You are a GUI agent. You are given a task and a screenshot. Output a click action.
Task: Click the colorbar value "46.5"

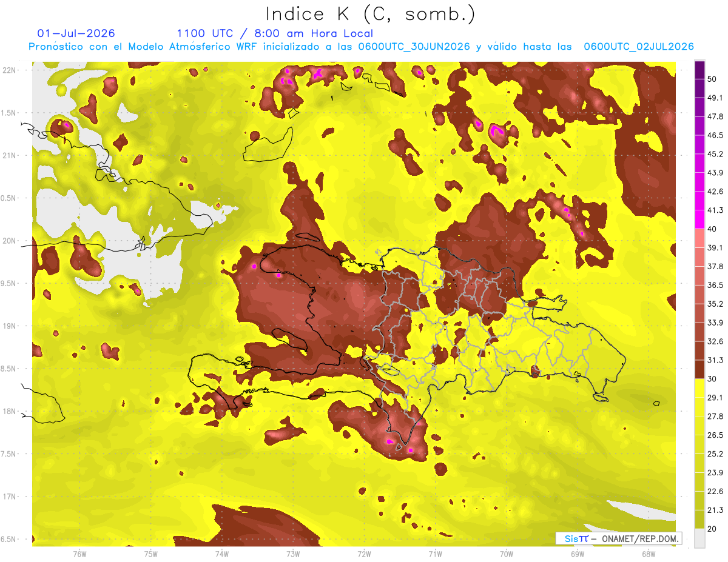[x=715, y=135]
